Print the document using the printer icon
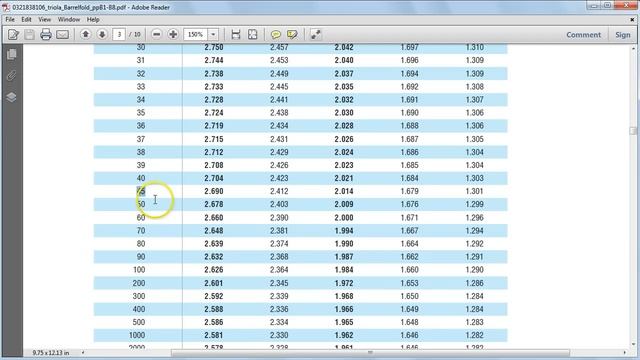The height and width of the screenshot is (360, 640). tap(46, 35)
